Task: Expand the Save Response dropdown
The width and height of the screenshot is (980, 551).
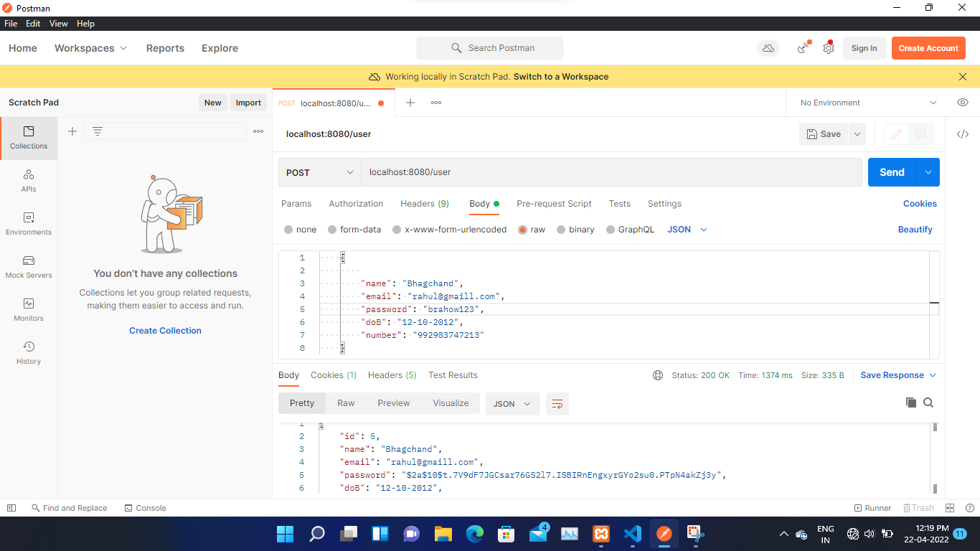Action: [897, 375]
